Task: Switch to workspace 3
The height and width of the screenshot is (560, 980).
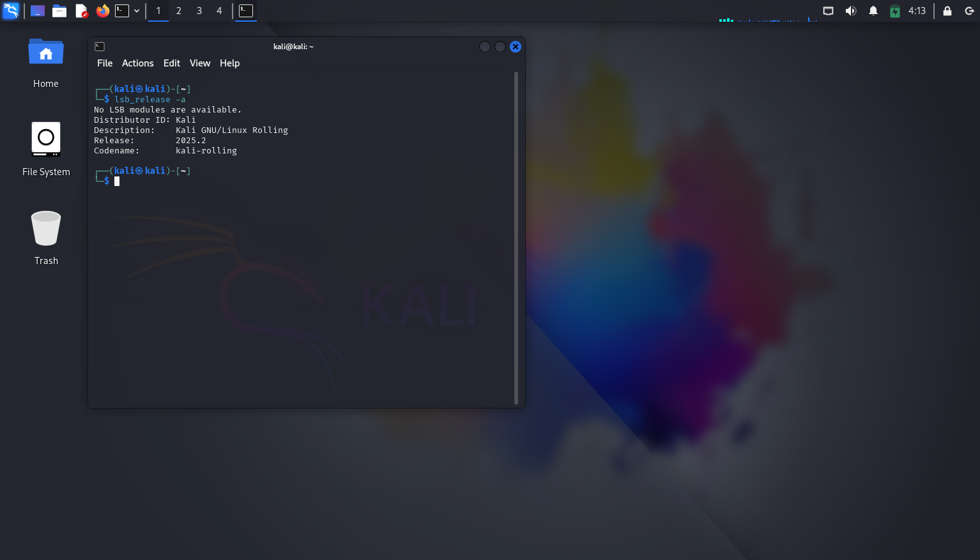Action: [199, 11]
